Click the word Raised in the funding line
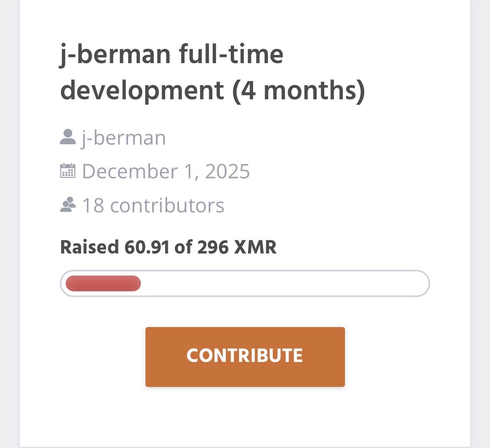The image size is (490, 448). (89, 247)
